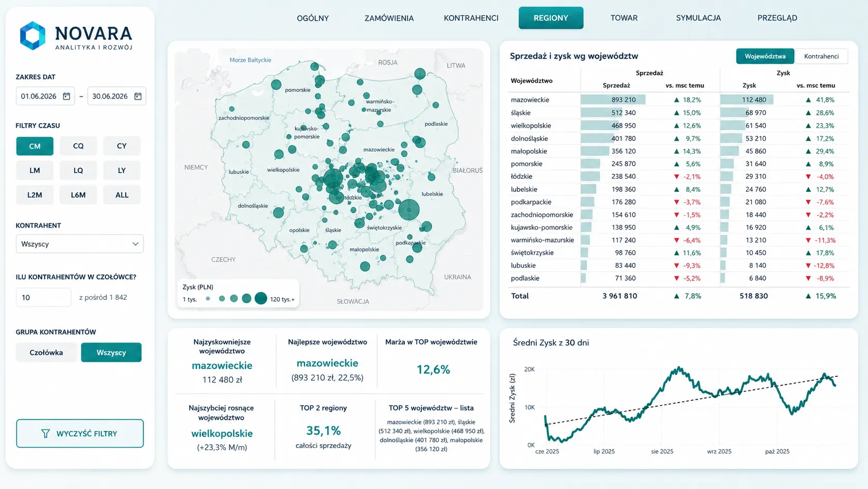The height and width of the screenshot is (489, 868).
Task: Click the large profit bubble in lubelskie
Action: coord(409,209)
